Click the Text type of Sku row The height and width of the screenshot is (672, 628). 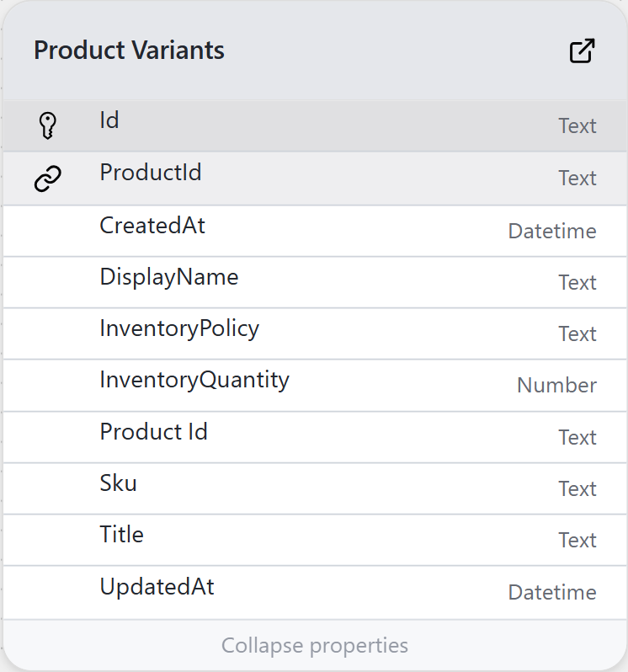[577, 489]
